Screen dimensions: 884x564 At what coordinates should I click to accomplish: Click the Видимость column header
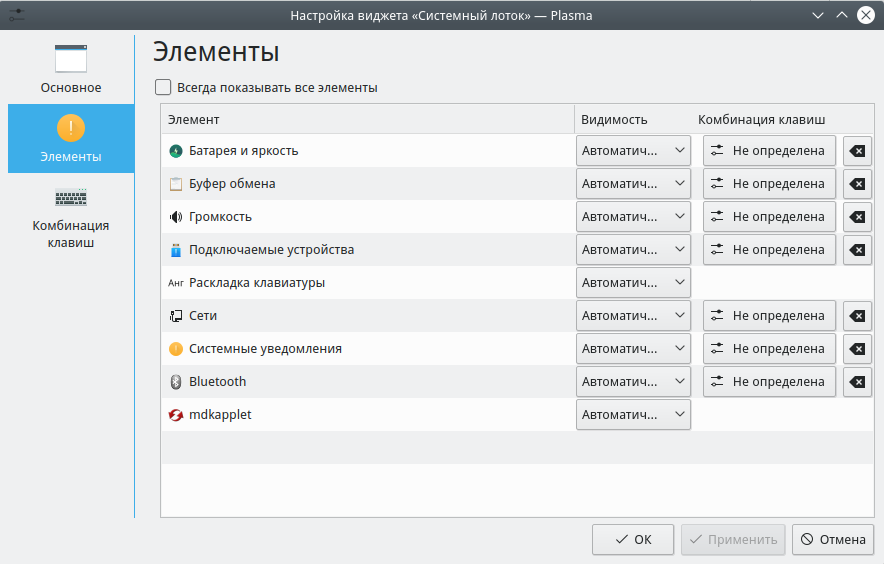coord(614,120)
